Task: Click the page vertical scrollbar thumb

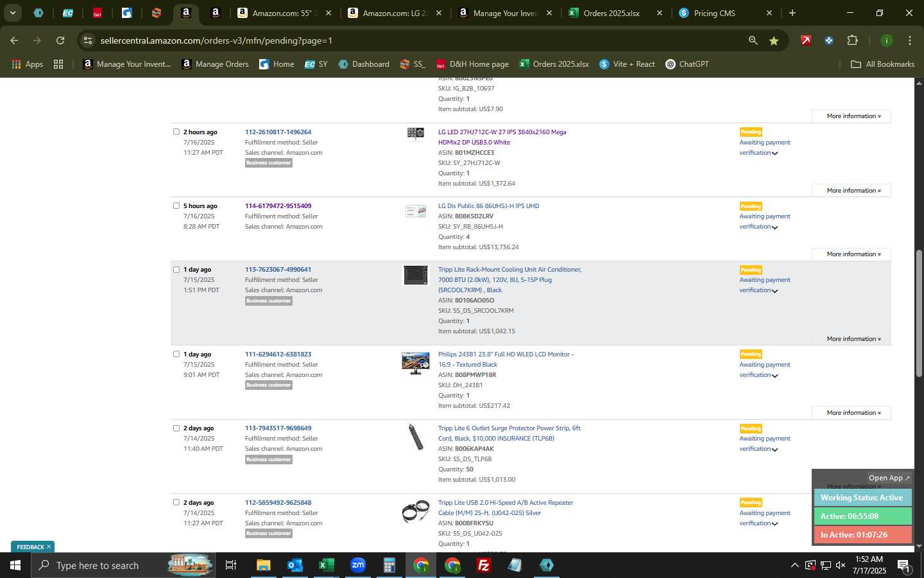Action: (919, 313)
